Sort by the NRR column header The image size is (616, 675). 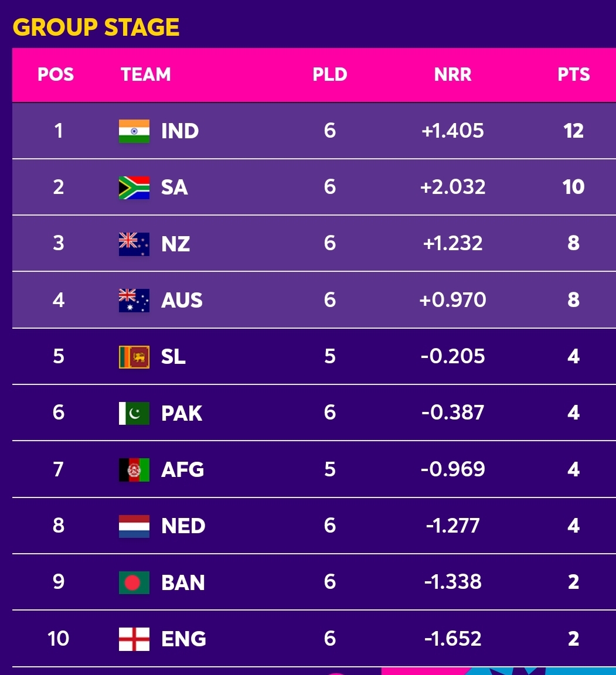452,74
